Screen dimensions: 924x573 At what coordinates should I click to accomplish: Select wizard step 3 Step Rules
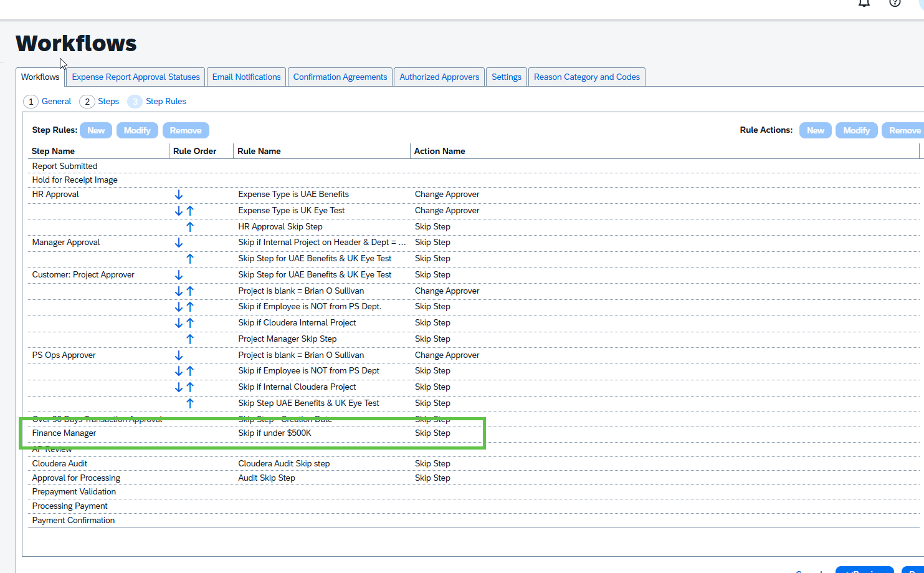point(157,102)
